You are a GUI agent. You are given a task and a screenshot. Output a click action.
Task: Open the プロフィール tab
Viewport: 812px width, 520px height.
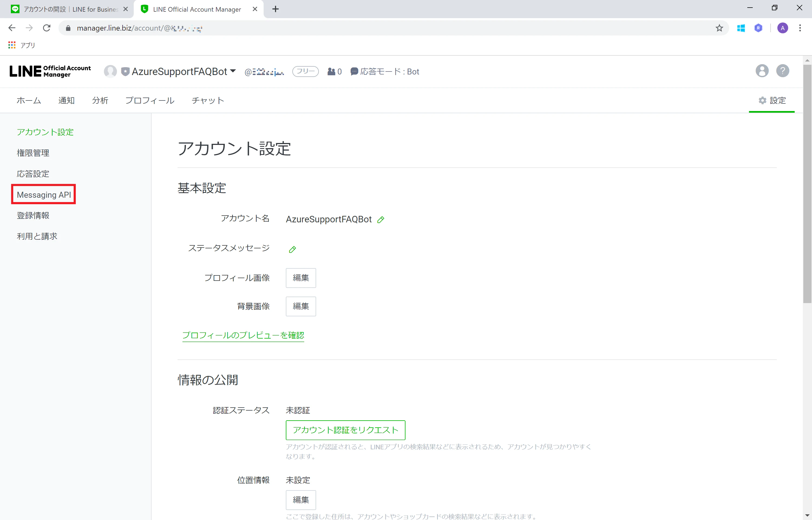[150, 100]
